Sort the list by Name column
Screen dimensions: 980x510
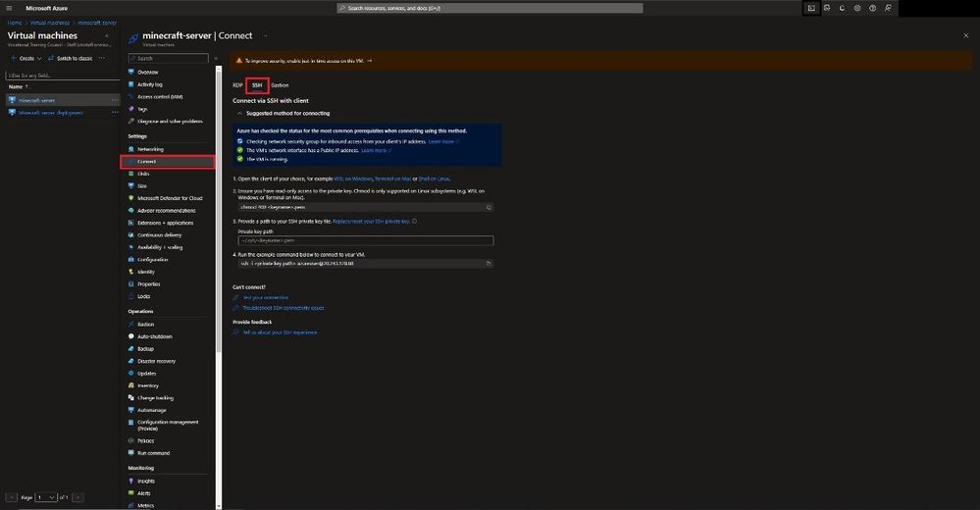click(x=18, y=87)
